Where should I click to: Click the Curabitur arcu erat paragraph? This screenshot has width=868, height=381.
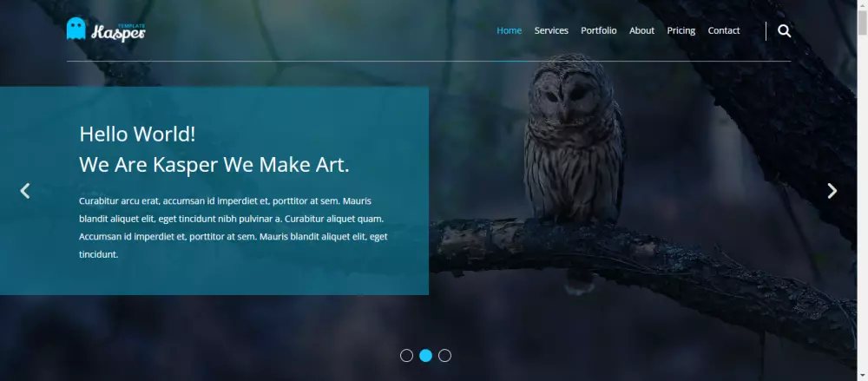click(x=233, y=227)
